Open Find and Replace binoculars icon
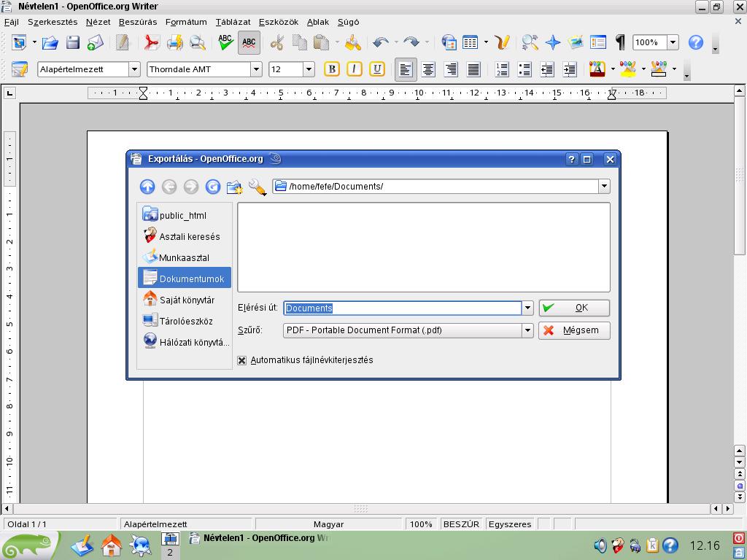The image size is (747, 560). (530, 42)
